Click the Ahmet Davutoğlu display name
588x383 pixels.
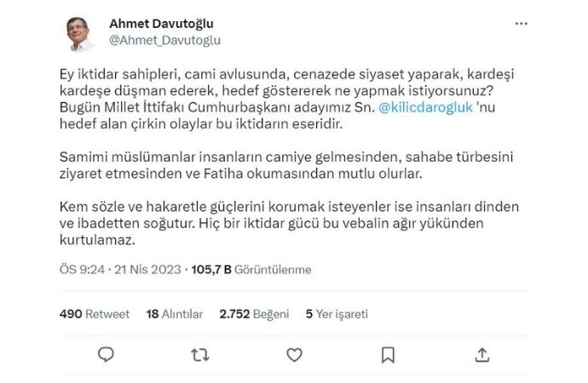click(162, 24)
